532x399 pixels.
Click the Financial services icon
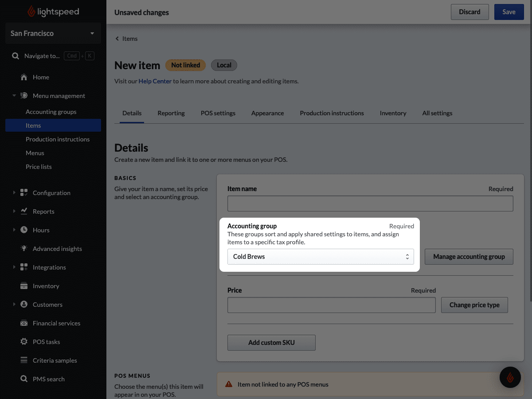24,323
